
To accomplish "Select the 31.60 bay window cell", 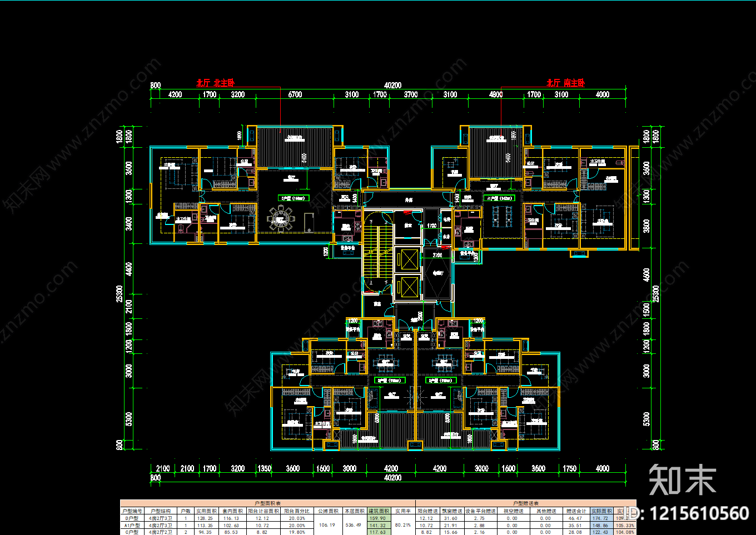I will [452, 518].
